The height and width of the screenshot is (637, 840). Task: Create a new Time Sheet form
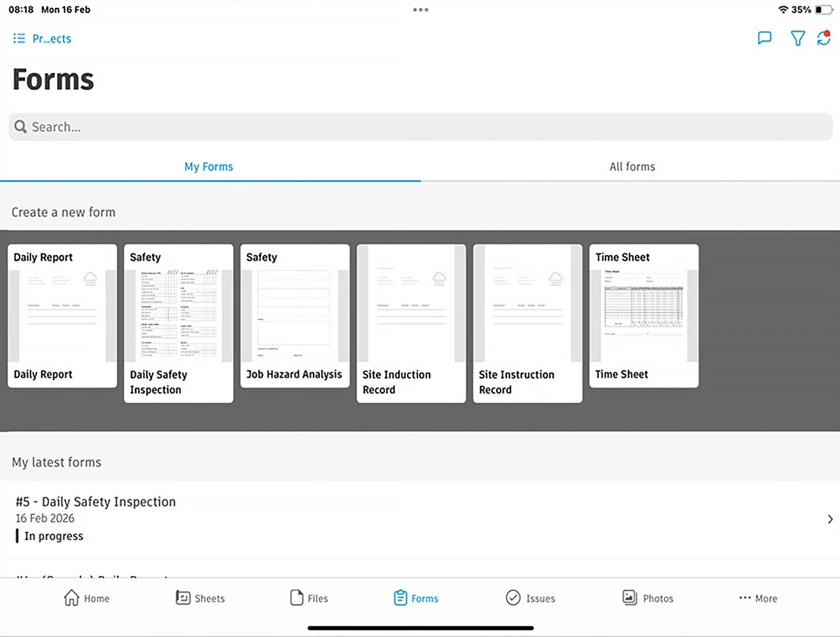point(644,316)
